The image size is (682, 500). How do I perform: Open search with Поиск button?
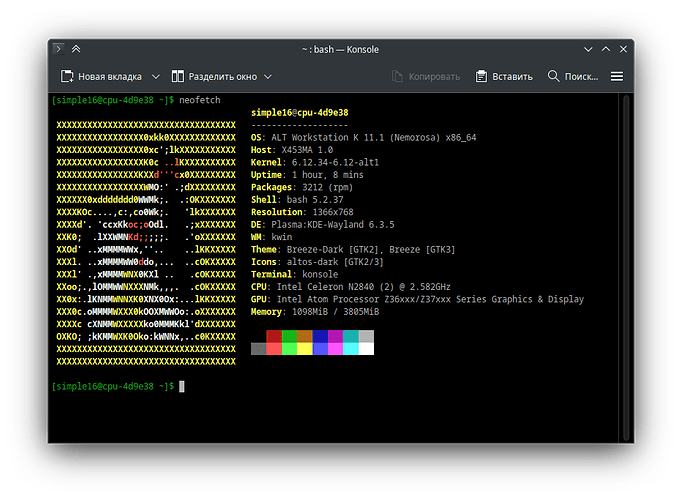click(573, 76)
